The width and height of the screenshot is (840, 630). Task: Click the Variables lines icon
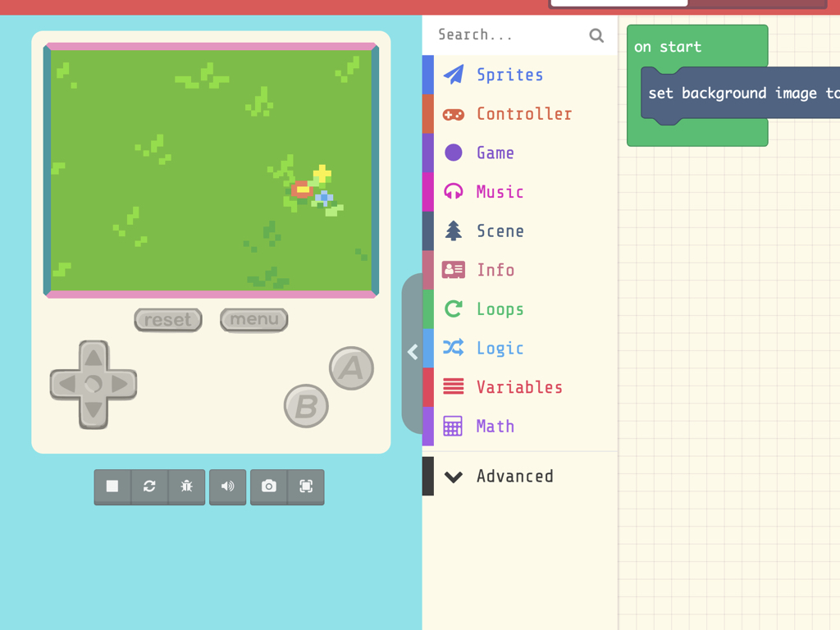pos(453,387)
